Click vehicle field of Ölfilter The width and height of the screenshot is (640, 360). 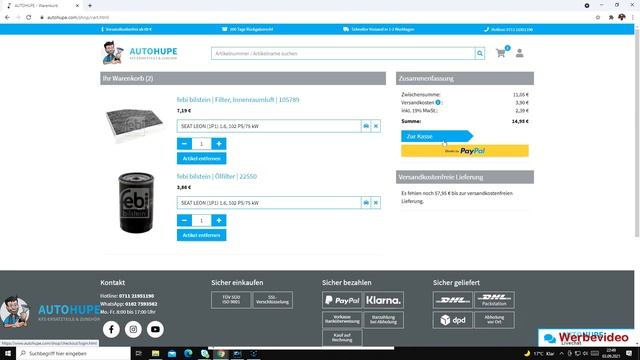[269, 203]
